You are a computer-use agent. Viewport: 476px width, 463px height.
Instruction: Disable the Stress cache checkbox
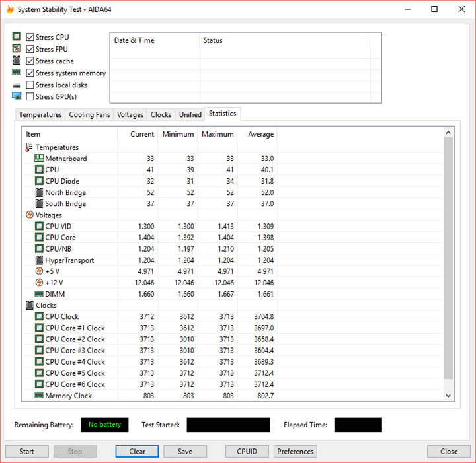pyautogui.click(x=30, y=61)
